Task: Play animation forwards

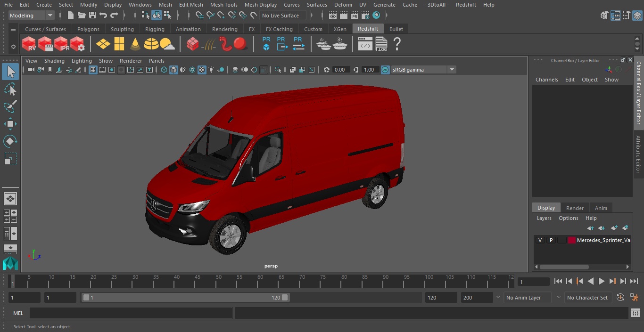Action: click(x=602, y=281)
